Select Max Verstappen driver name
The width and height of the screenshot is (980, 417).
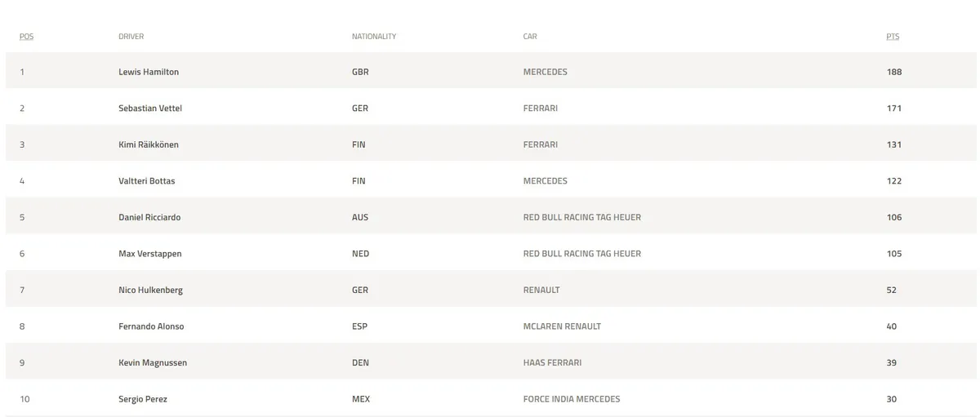[149, 254]
